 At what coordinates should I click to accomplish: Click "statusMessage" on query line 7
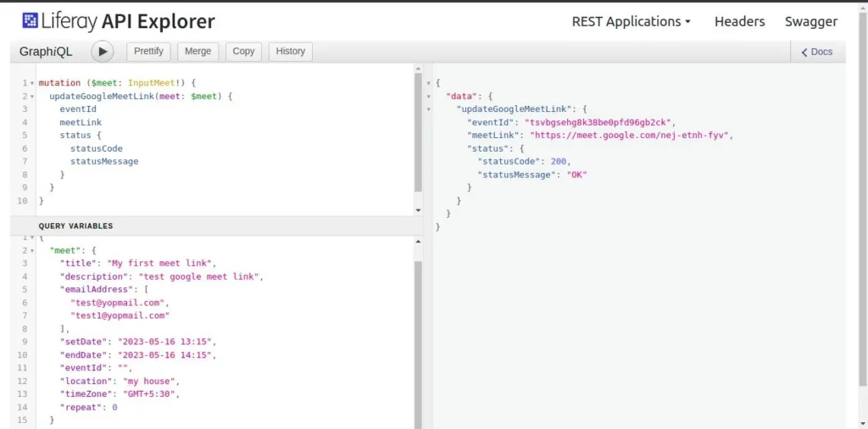[x=104, y=162]
